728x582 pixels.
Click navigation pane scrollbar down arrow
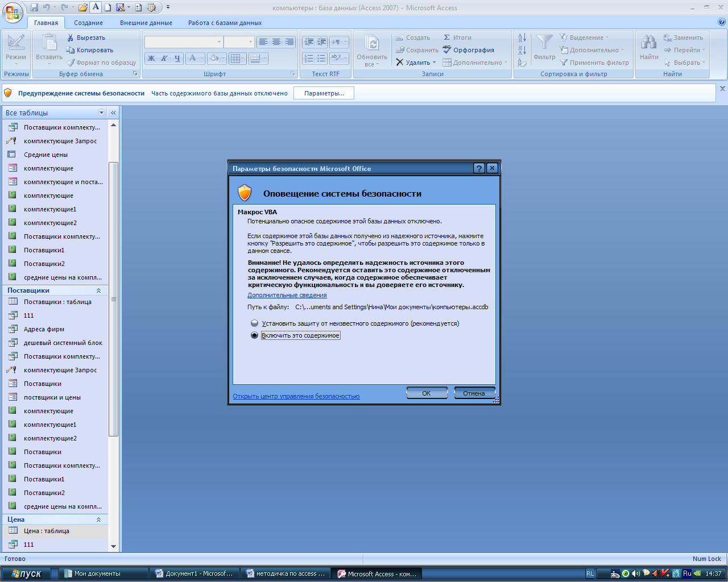pyautogui.click(x=113, y=546)
